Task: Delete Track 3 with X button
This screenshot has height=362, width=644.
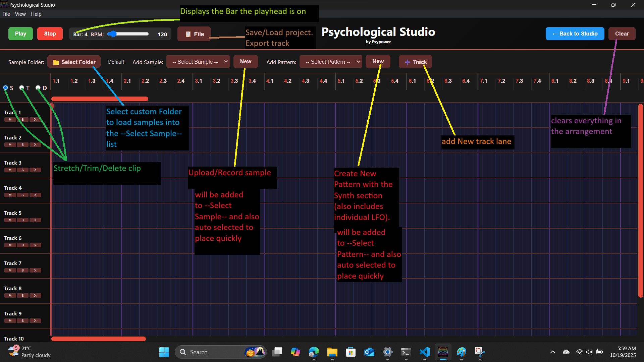Action: [35, 170]
